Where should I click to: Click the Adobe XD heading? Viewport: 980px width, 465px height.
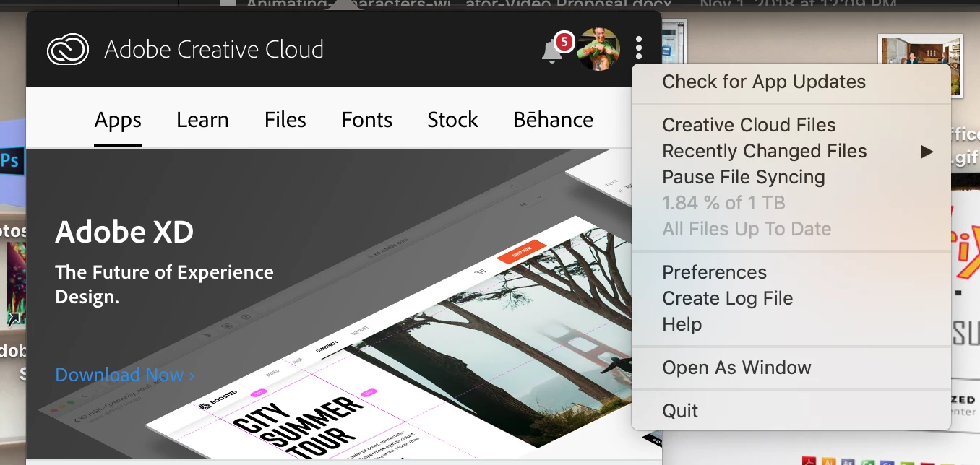pos(124,232)
